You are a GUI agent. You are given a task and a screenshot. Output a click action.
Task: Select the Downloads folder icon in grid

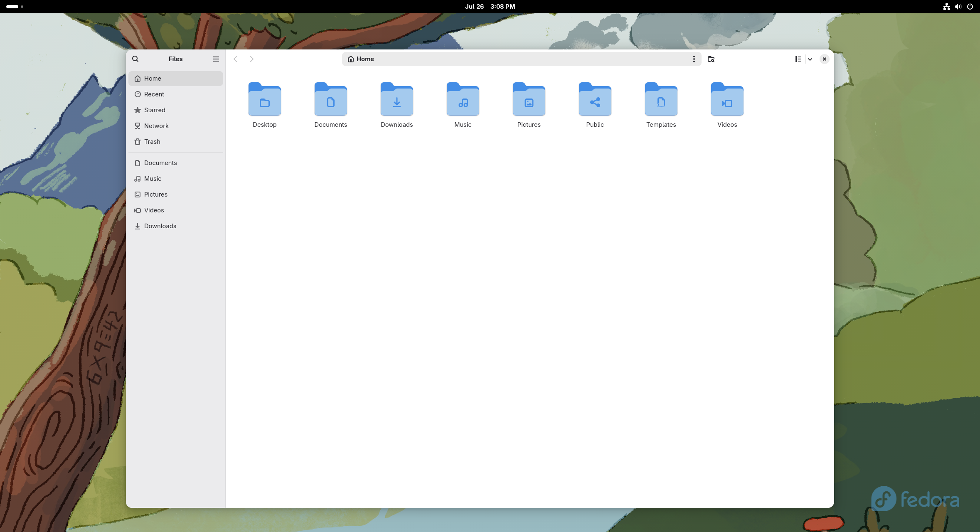tap(397, 99)
